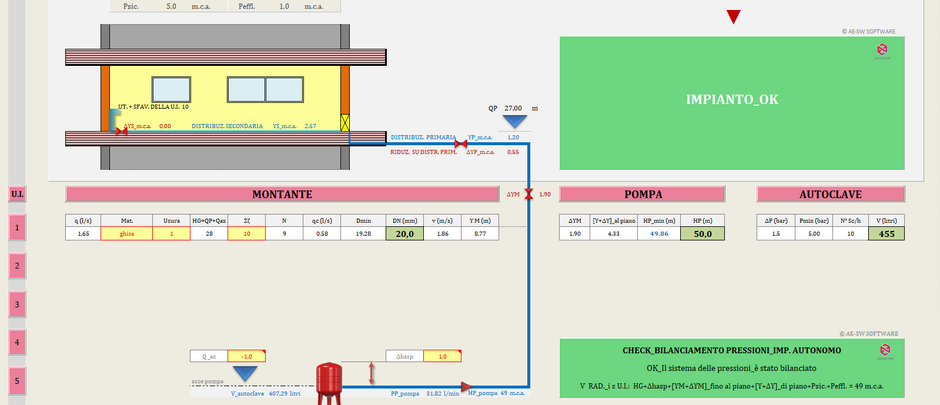Select U.I. row 3 button
940x405 pixels.
[16, 304]
